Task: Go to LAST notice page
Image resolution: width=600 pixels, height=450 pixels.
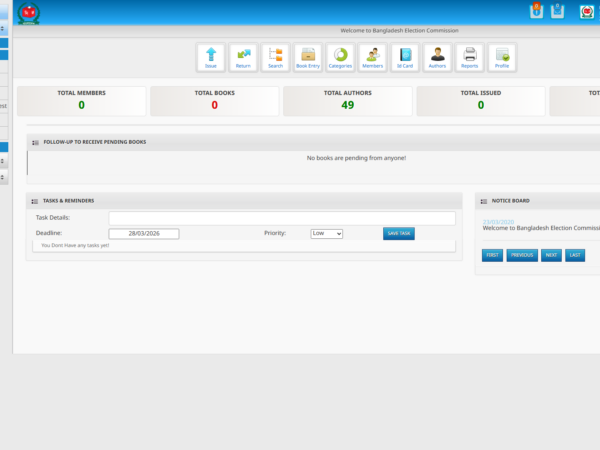Action: tap(575, 255)
